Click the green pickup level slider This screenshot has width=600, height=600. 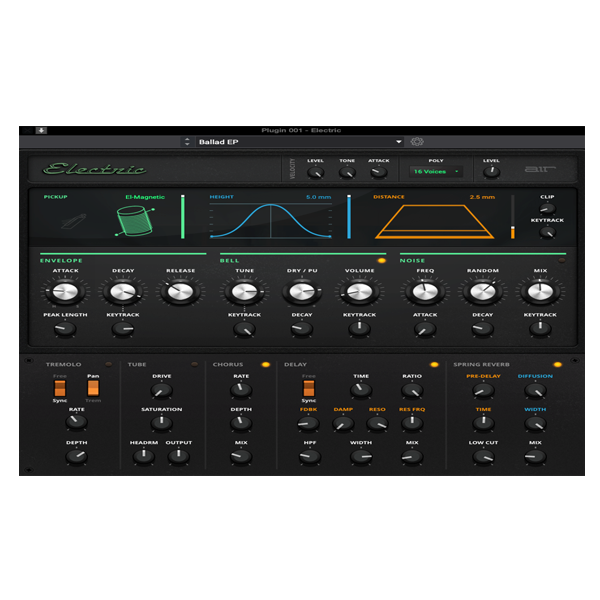[183, 217]
